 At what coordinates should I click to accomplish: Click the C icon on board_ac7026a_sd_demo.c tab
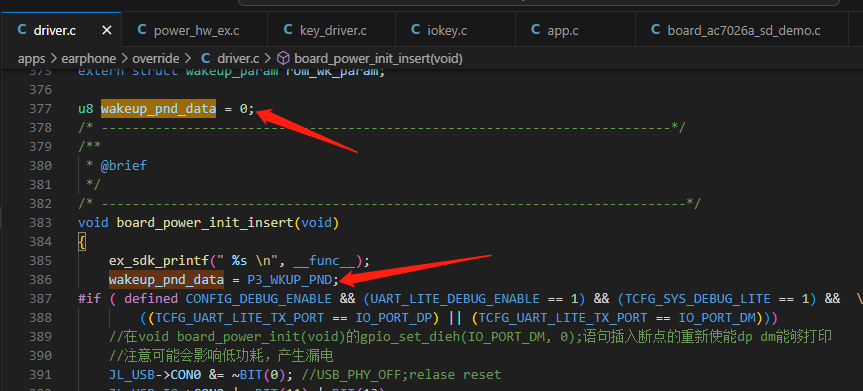coord(656,30)
